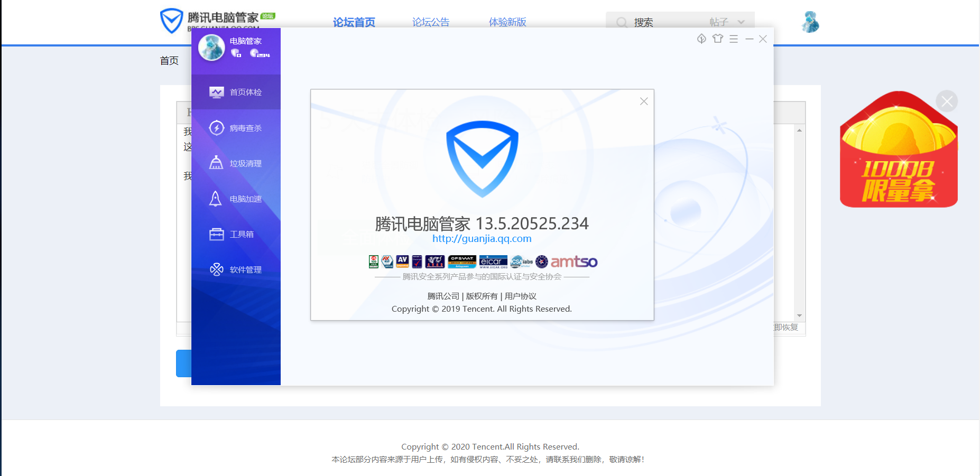980x476 pixels.
Task: Click the leaf-shaped icon in PC Manager title bar
Action: 701,39
